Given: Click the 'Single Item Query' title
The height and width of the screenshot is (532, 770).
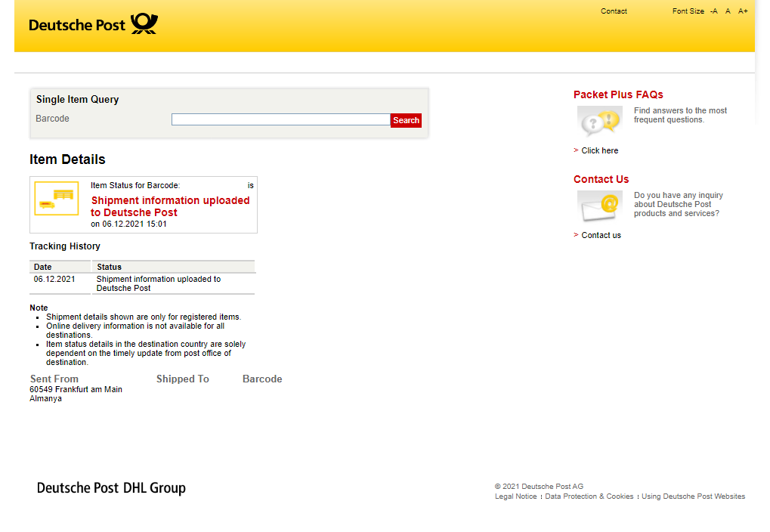Looking at the screenshot, I should coord(78,99).
